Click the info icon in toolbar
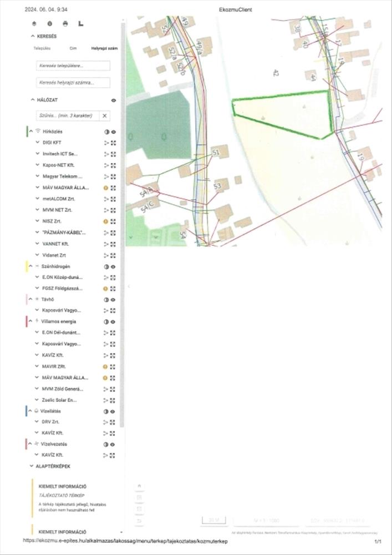Viewport: 392px width, 555px height. pyautogui.click(x=50, y=24)
